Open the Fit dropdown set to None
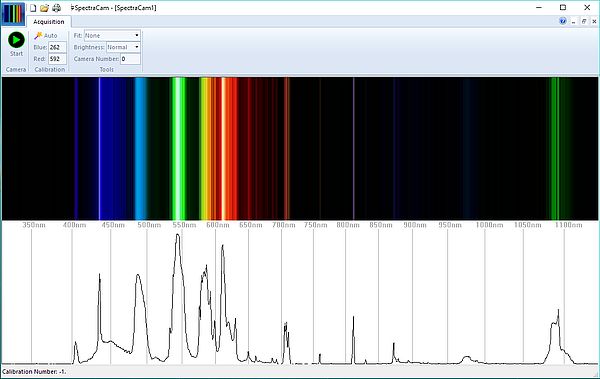This screenshot has width=600, height=379. click(x=112, y=35)
